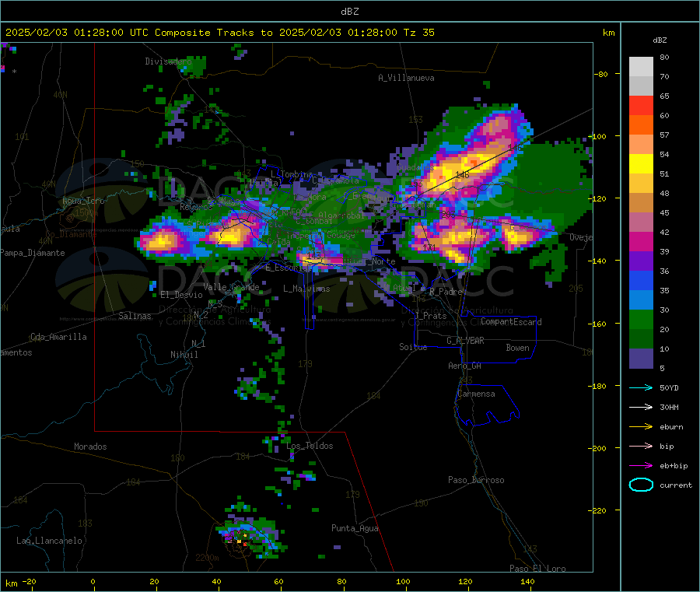Screen dimensions: 700x592
Task: Click the 'L_Malvinas' map label
Action: (x=306, y=289)
